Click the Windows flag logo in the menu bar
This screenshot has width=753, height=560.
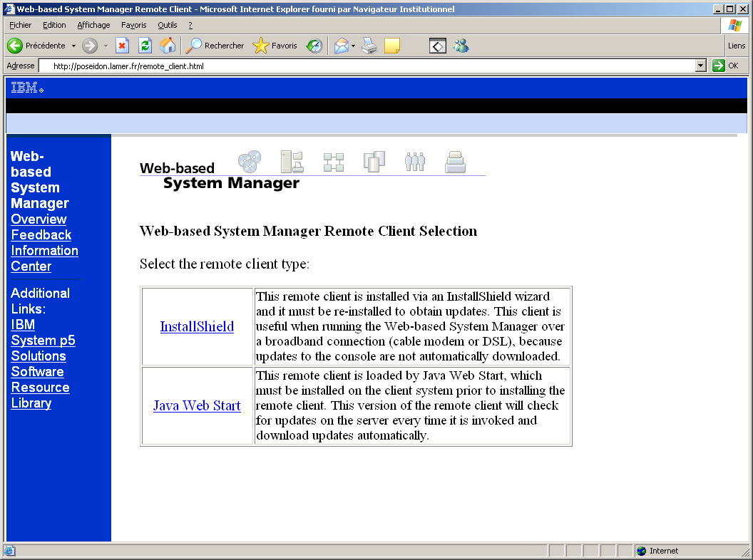[x=734, y=26]
